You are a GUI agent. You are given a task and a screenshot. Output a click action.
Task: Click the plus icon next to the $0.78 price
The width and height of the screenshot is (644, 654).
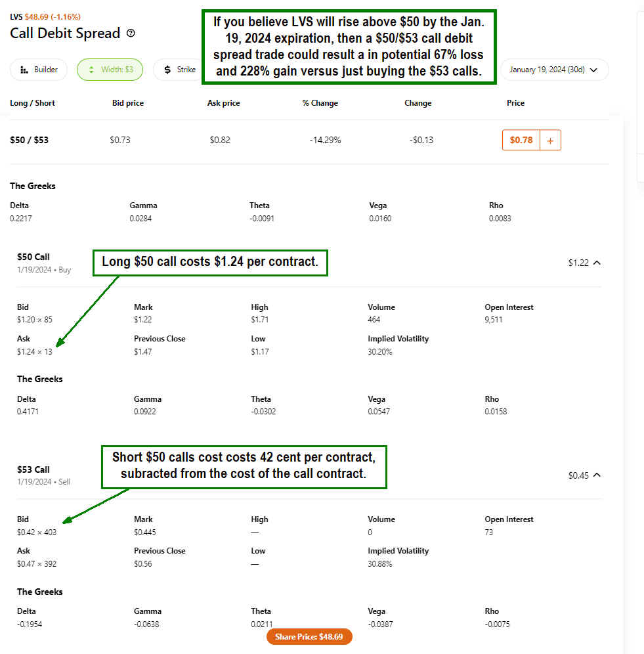coord(550,140)
